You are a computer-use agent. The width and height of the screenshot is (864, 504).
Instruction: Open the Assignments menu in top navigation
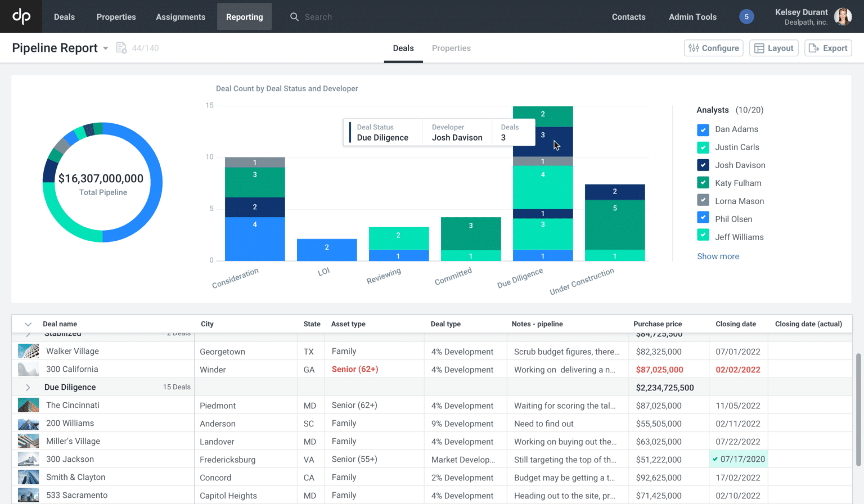[180, 17]
